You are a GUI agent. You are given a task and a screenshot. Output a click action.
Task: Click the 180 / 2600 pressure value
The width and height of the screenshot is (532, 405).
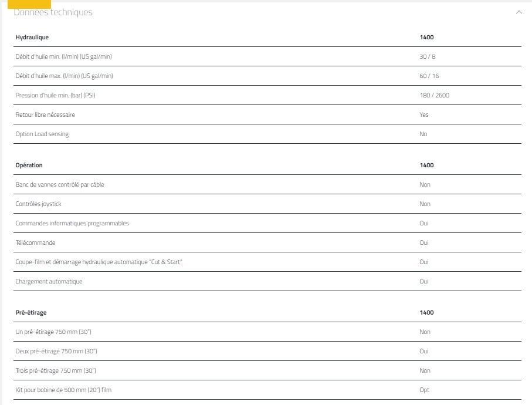[434, 95]
